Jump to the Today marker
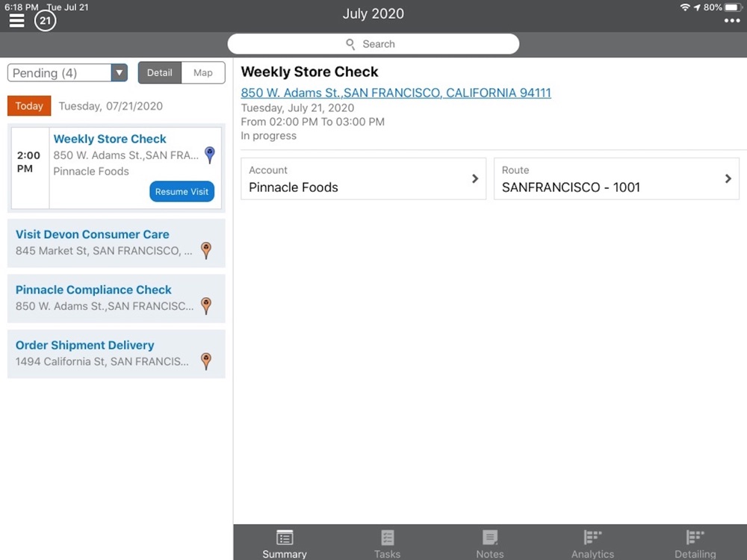The image size is (747, 560). (x=29, y=106)
